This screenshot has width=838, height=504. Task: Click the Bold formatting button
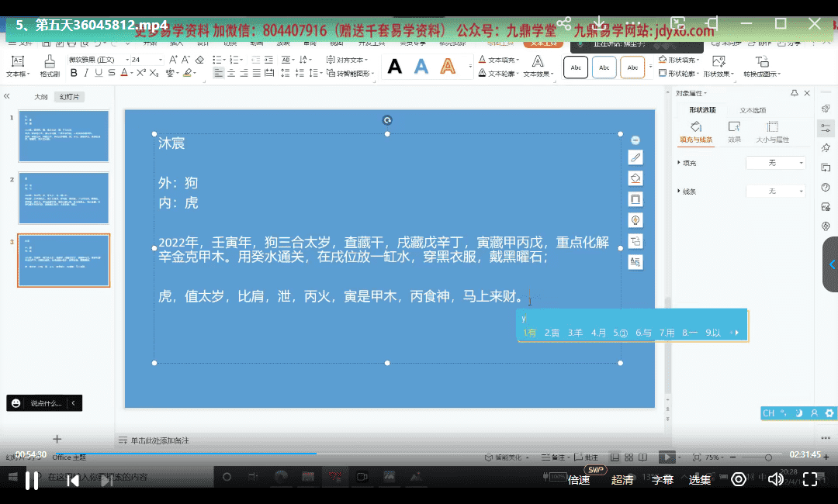tap(74, 73)
